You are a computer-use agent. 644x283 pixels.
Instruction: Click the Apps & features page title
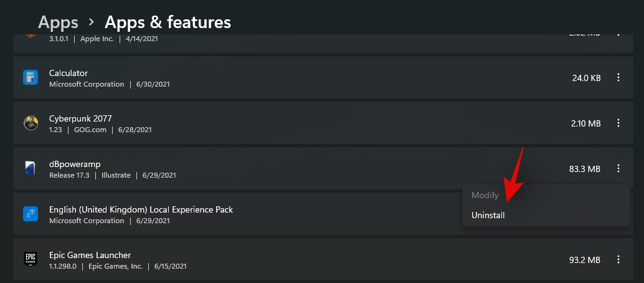(x=168, y=22)
